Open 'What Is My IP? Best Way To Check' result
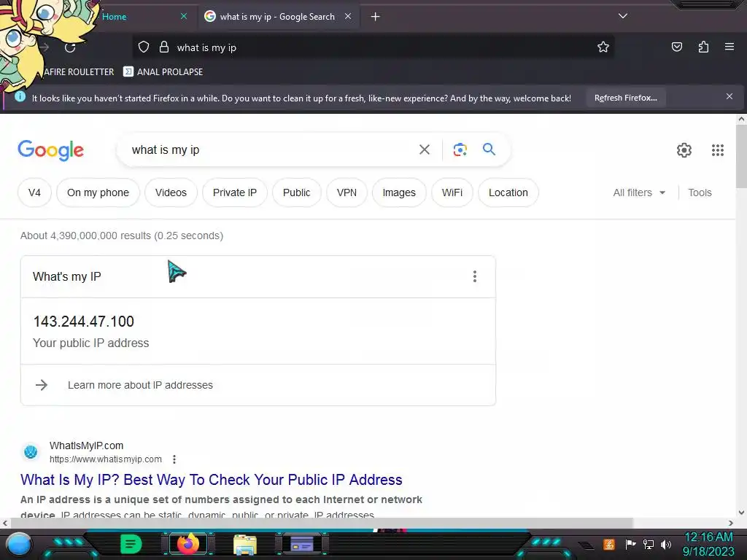 211,480
